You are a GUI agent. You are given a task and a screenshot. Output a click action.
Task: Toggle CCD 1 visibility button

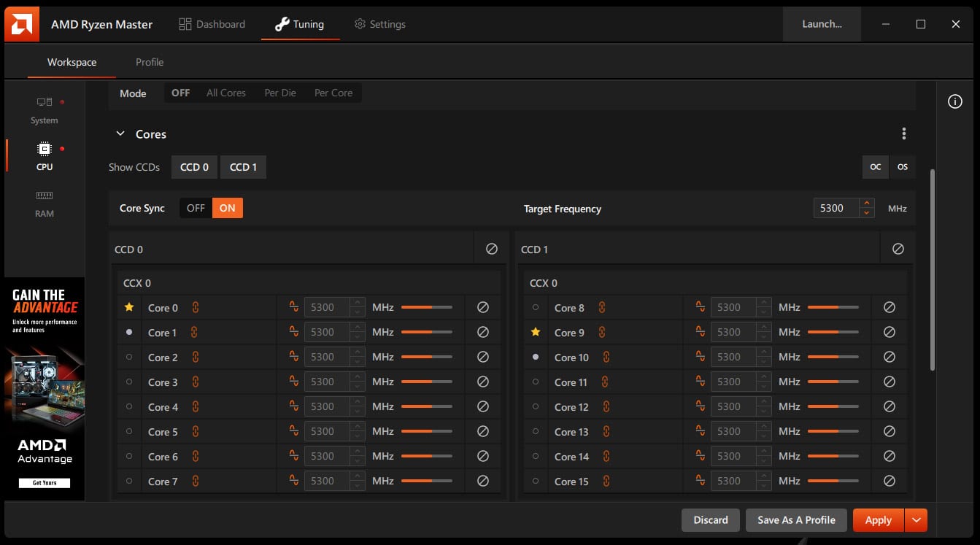243,167
